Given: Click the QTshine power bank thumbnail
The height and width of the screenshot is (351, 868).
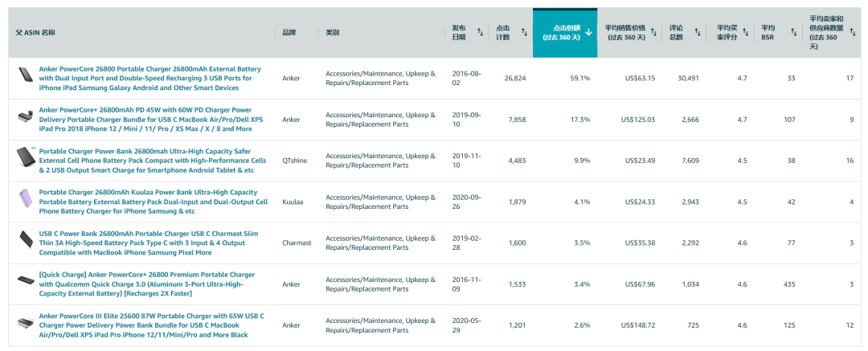Looking at the screenshot, I should coord(26,157).
